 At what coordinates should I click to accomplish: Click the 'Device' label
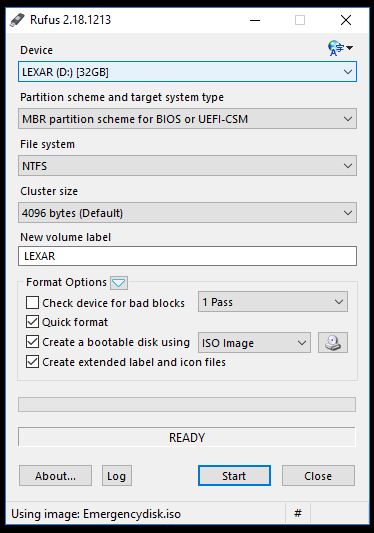point(36,50)
